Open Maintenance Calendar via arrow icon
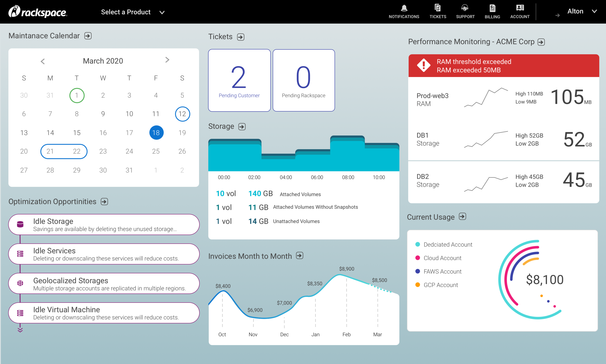 [88, 36]
